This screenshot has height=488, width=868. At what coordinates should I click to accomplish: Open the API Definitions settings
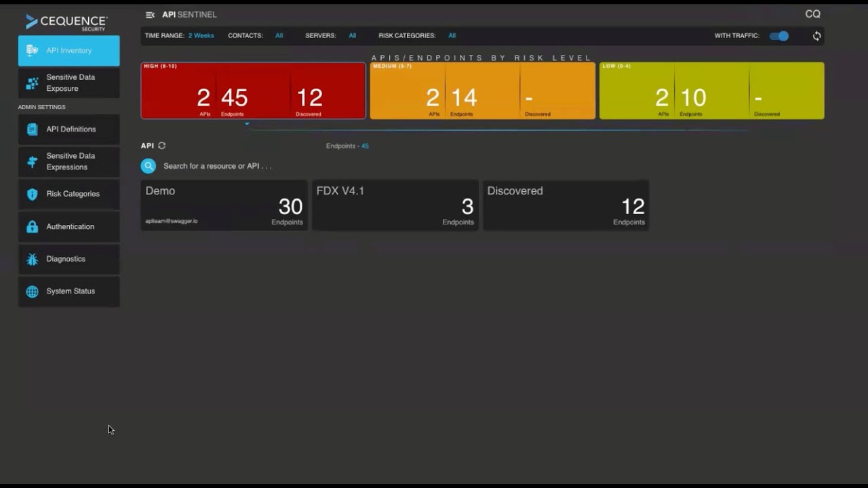[69, 129]
